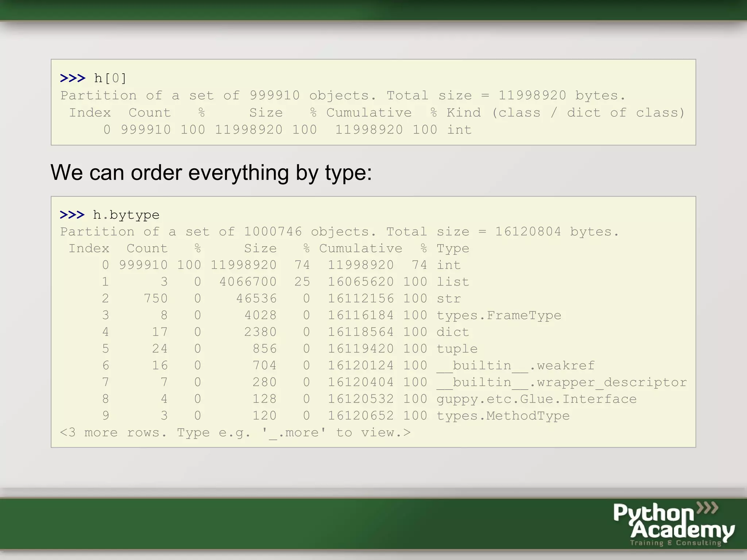Click 'Kind (class / dict of class)' column header

click(566, 112)
